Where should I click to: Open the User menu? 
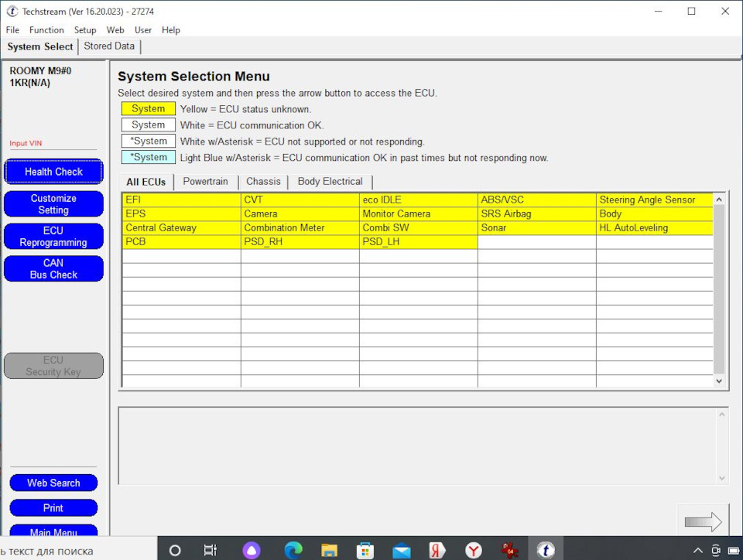pyautogui.click(x=143, y=30)
